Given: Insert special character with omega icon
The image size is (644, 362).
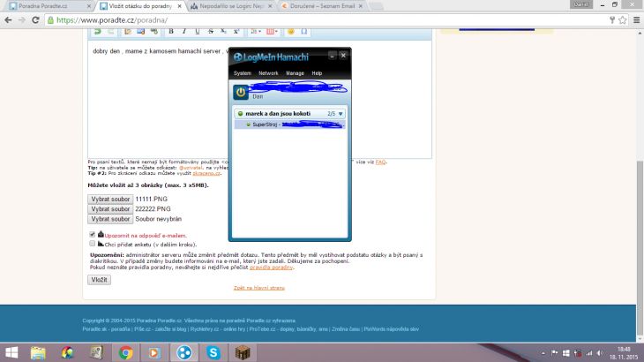Looking at the screenshot, I should 304,32.
